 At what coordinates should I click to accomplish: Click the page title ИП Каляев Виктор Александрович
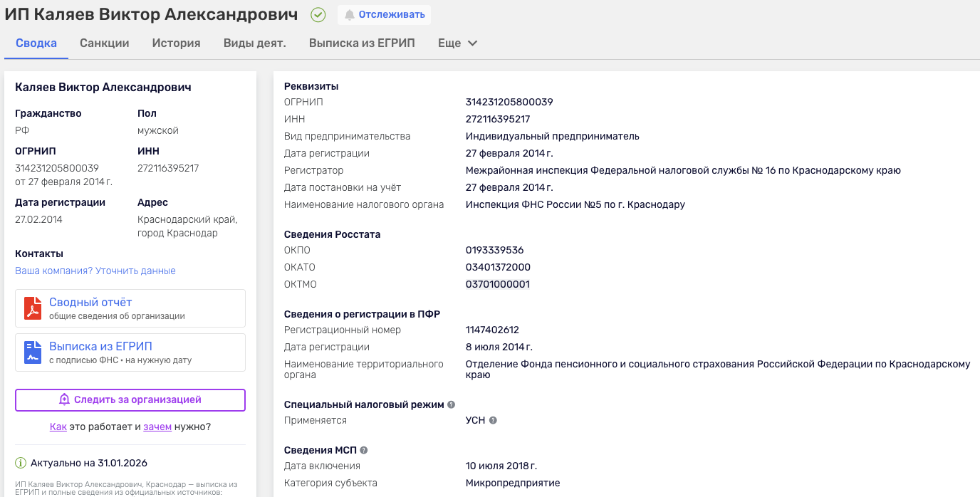point(152,14)
